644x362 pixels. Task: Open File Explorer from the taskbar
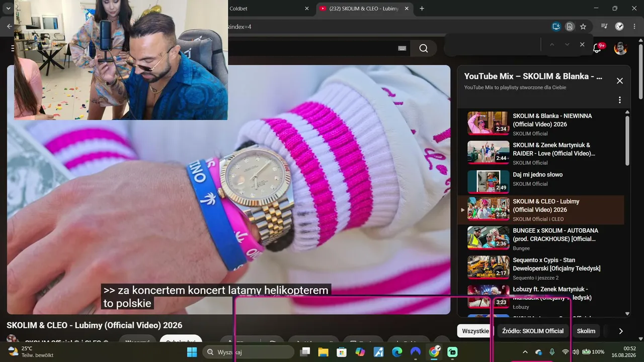coord(323,352)
